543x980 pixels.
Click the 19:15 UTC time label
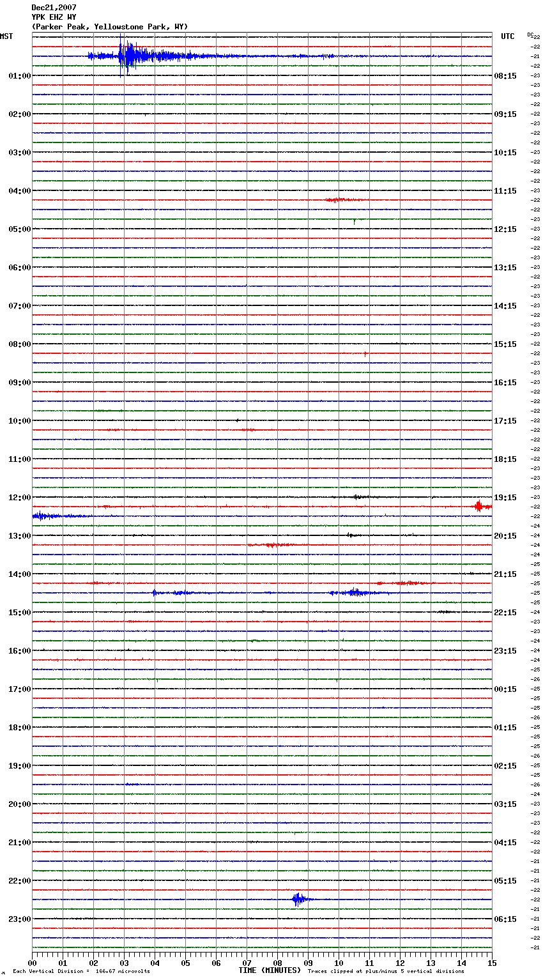tap(505, 498)
